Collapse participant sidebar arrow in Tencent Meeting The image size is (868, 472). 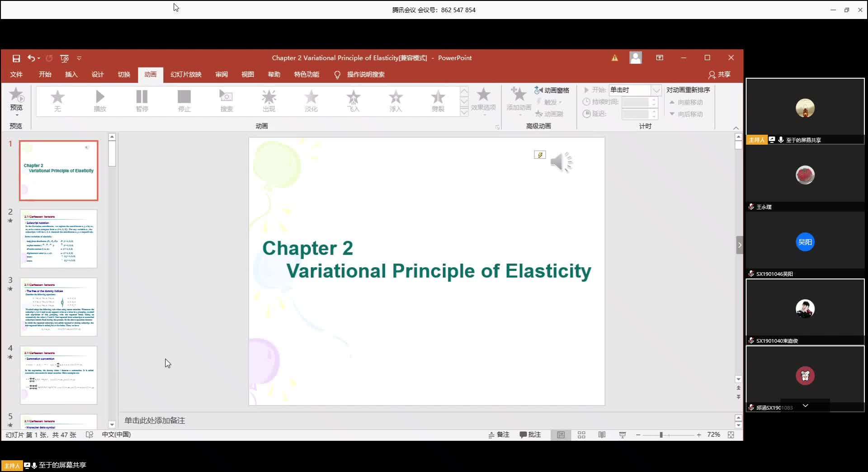tap(740, 245)
